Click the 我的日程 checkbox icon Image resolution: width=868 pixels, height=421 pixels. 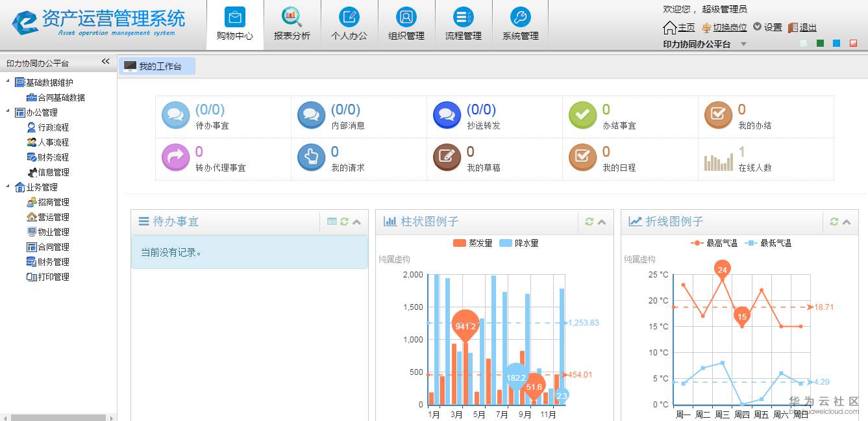pyautogui.click(x=583, y=158)
